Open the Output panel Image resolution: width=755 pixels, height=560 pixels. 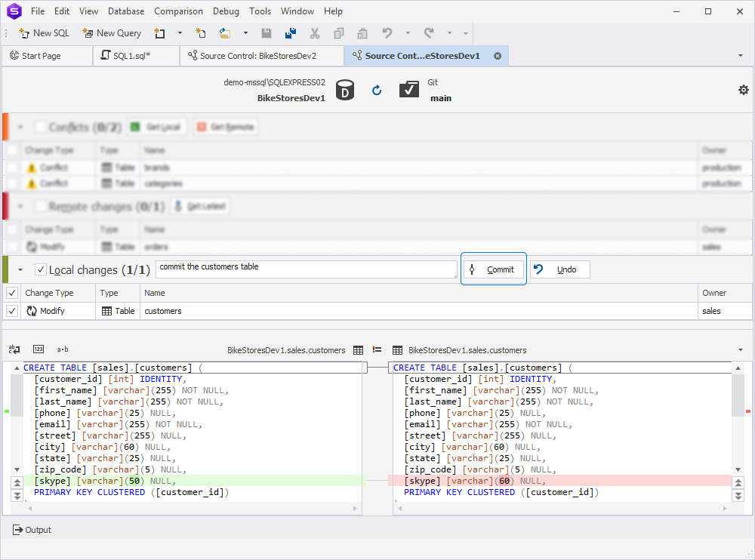click(x=32, y=530)
